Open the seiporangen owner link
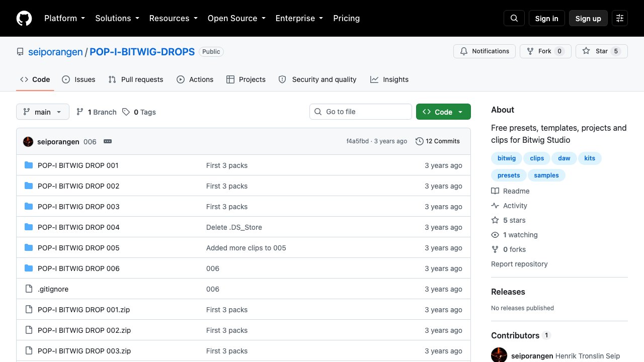Image resolution: width=644 pixels, height=362 pixels. click(55, 52)
